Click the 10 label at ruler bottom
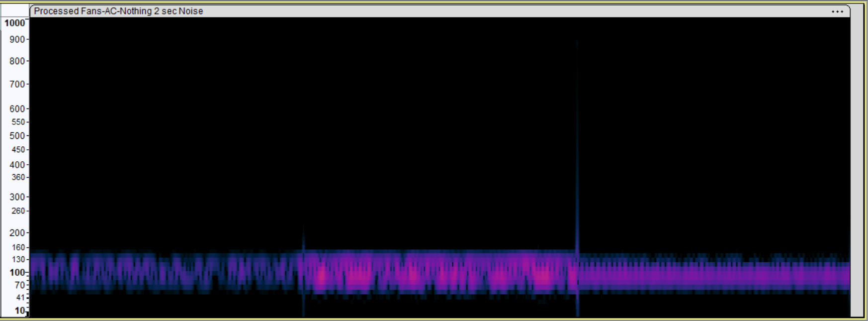The width and height of the screenshot is (868, 321). click(x=19, y=311)
